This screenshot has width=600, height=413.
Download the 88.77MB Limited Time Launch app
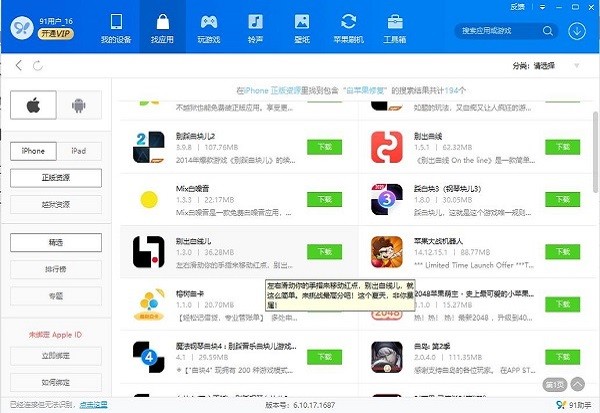[562, 252]
